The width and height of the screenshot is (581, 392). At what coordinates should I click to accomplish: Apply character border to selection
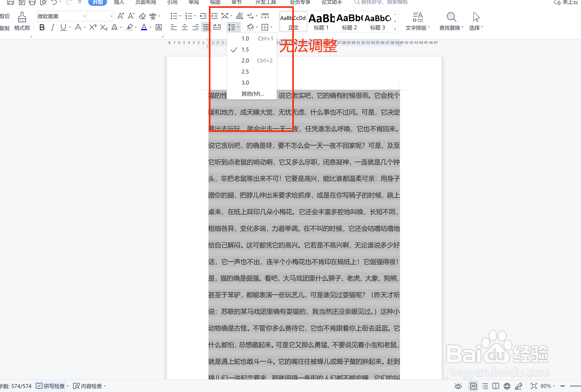tap(158, 27)
